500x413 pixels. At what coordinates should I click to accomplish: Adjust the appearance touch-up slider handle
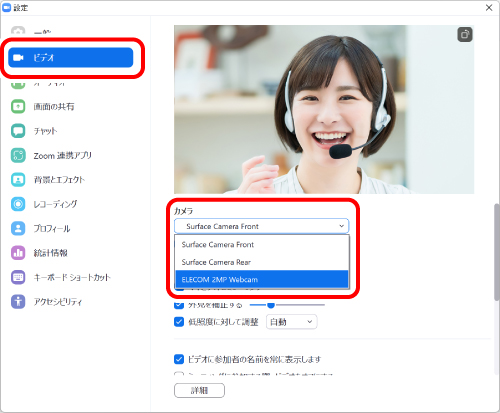(x=271, y=305)
